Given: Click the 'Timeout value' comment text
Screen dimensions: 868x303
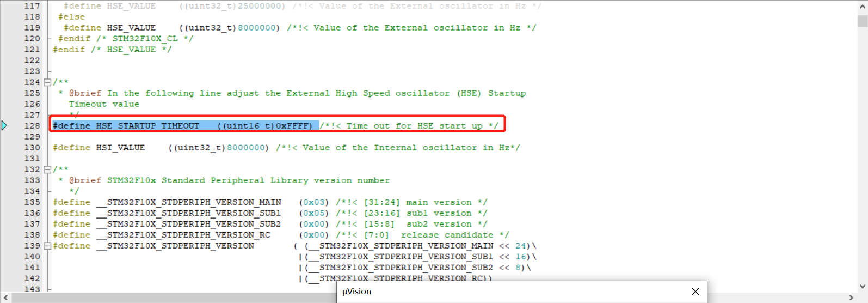Looking at the screenshot, I should (104, 104).
